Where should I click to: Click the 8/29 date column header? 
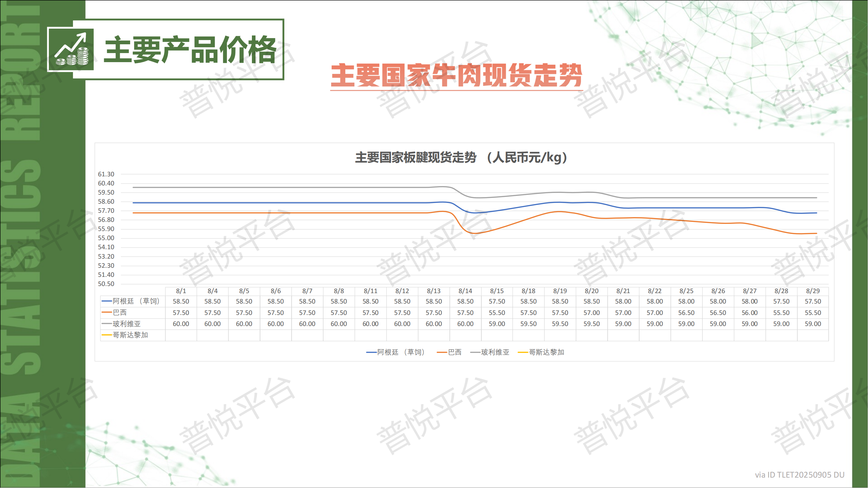click(x=813, y=291)
